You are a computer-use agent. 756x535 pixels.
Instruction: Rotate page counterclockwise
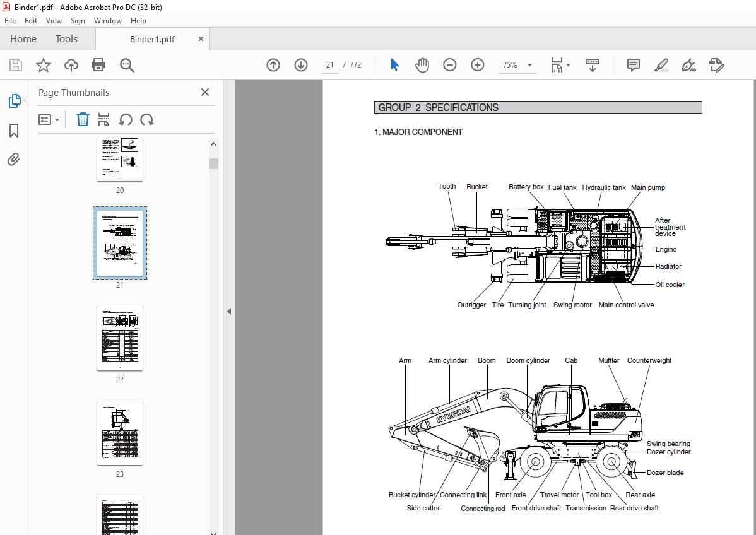point(126,119)
